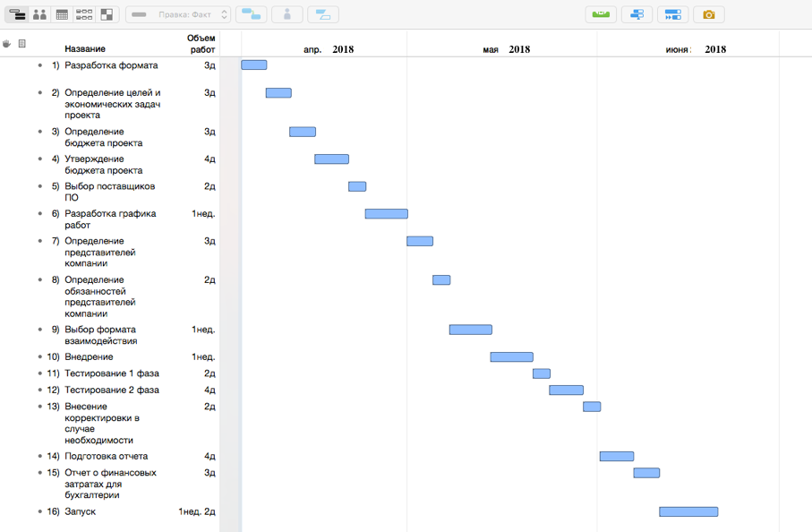Click the Gantt bar for Разработка графика работ
Image resolution: width=812 pixels, height=532 pixels.
387,213
